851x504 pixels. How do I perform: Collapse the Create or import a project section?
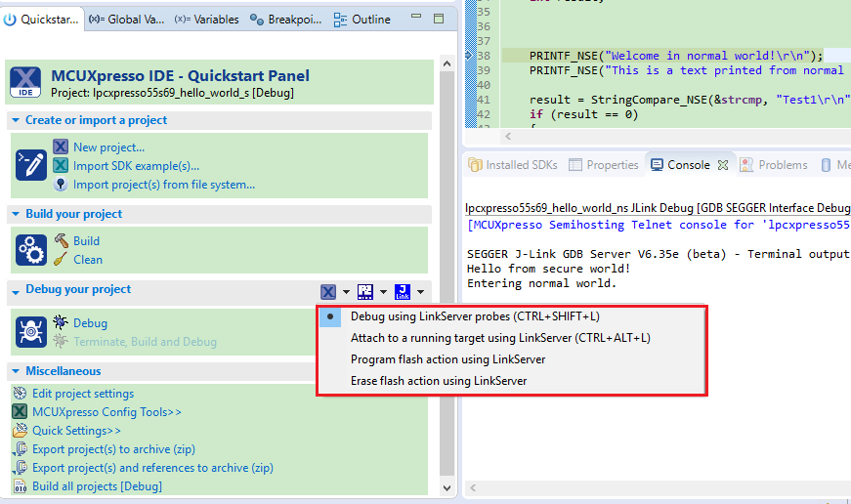17,120
